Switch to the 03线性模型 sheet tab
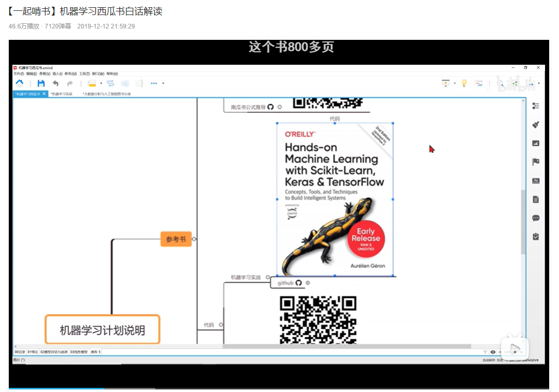This screenshot has width=559, height=392. (79, 352)
